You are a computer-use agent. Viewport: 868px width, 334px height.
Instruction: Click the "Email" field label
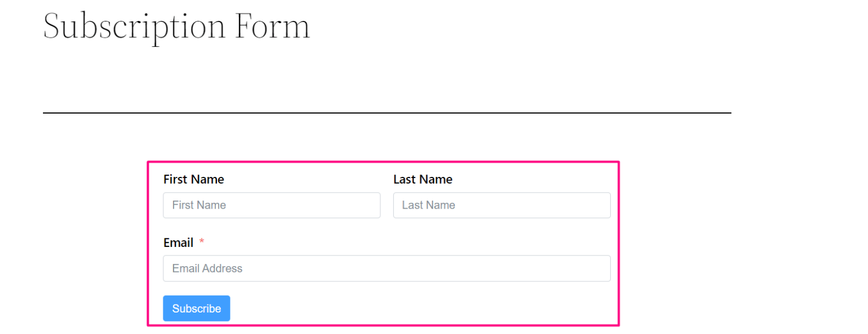point(179,243)
